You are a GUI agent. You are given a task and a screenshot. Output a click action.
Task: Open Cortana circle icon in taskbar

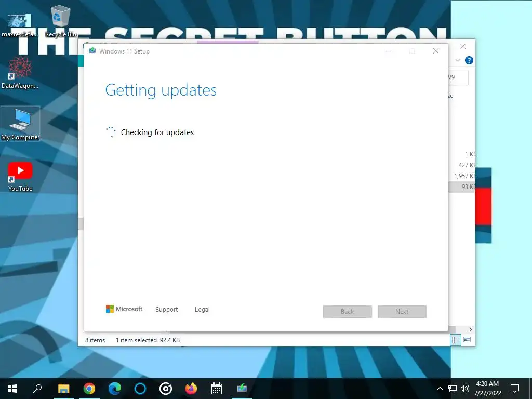(140, 389)
